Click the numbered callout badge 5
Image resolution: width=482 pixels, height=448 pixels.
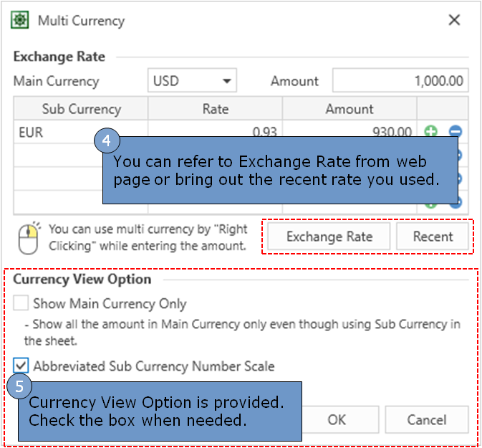tap(19, 386)
